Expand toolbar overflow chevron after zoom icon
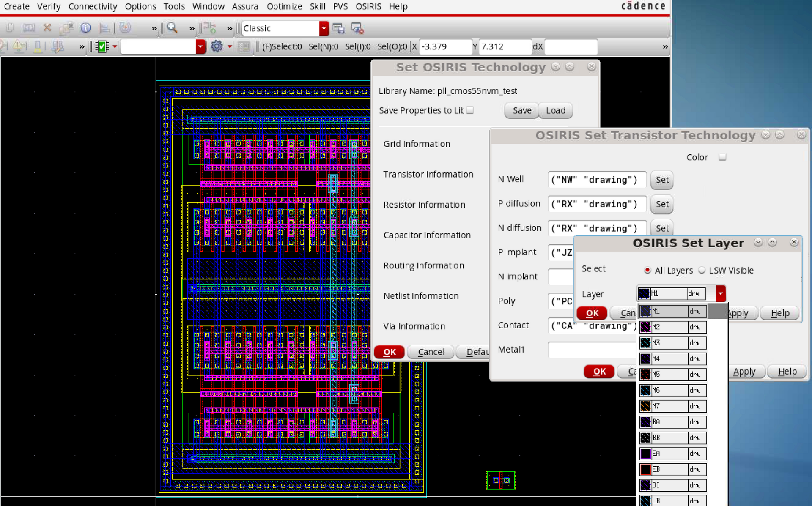This screenshot has width=812, height=506. pyautogui.click(x=192, y=28)
